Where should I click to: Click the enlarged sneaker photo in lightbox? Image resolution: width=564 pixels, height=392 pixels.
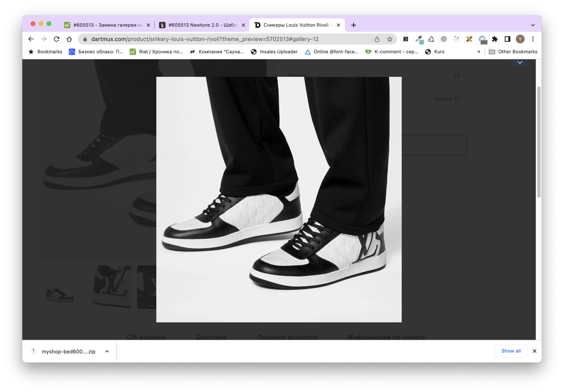[x=279, y=199]
